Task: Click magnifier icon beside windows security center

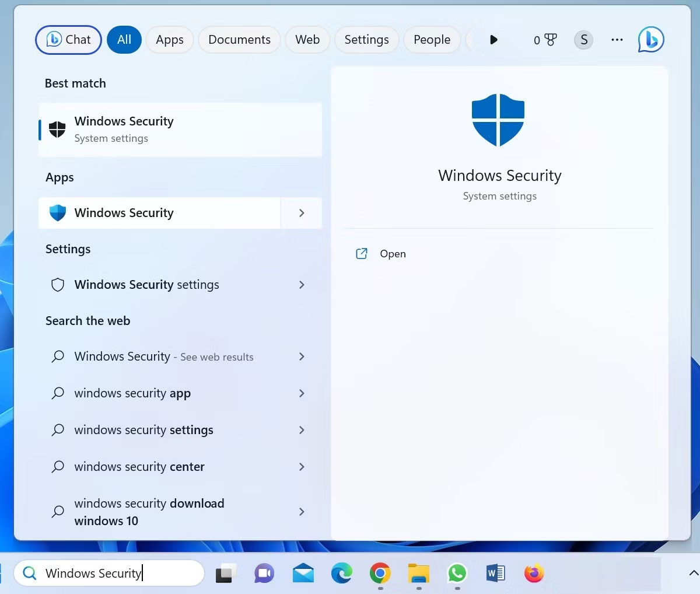Action: click(58, 467)
